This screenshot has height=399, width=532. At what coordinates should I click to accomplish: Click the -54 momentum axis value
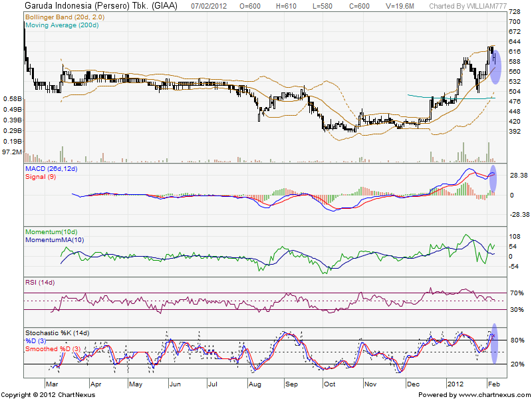[x=513, y=267]
